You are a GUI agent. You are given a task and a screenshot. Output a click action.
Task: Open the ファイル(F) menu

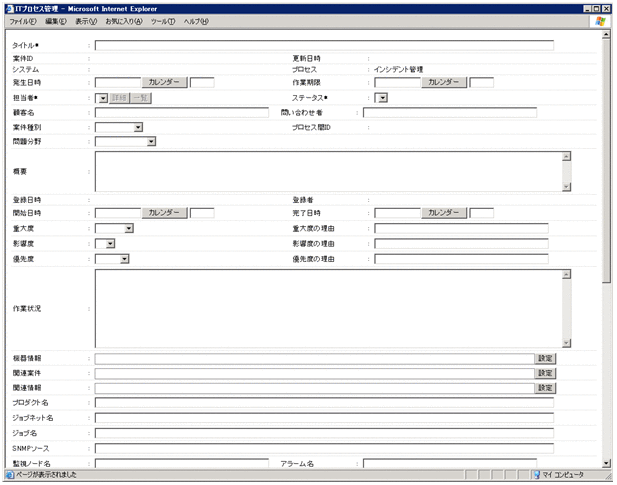pos(22,21)
